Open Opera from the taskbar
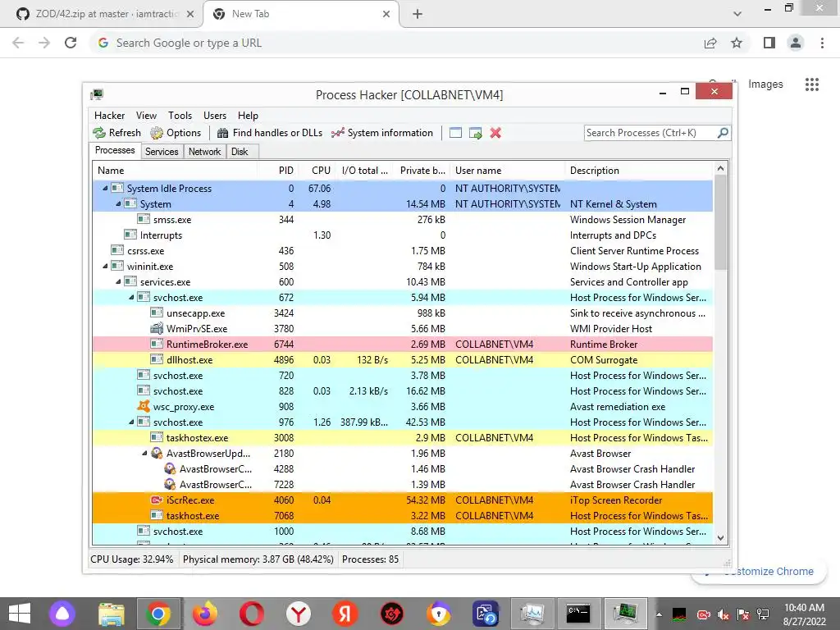 252,614
